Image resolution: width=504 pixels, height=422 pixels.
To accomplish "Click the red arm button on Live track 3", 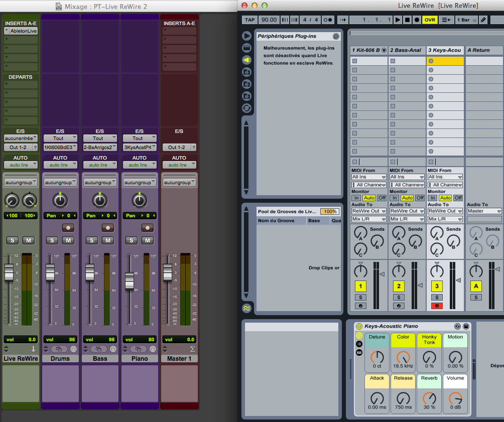I will 437,306.
